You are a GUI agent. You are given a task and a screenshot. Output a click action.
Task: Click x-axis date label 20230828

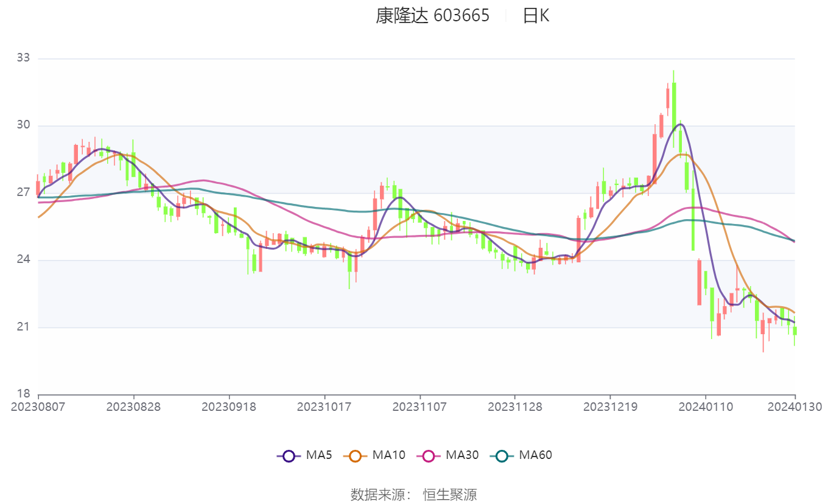133,407
